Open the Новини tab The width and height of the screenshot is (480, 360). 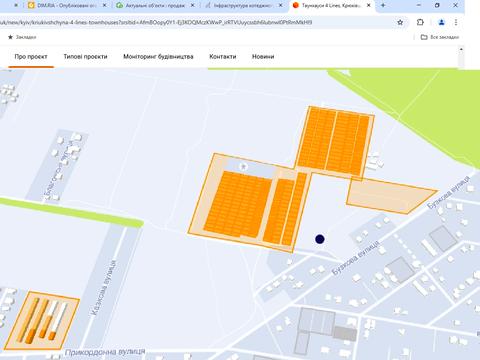coord(263,57)
